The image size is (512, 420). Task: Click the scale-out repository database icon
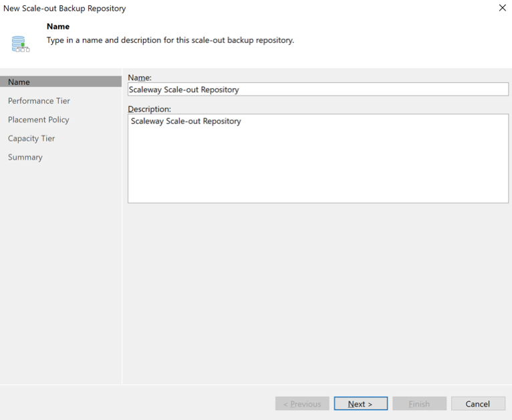19,44
